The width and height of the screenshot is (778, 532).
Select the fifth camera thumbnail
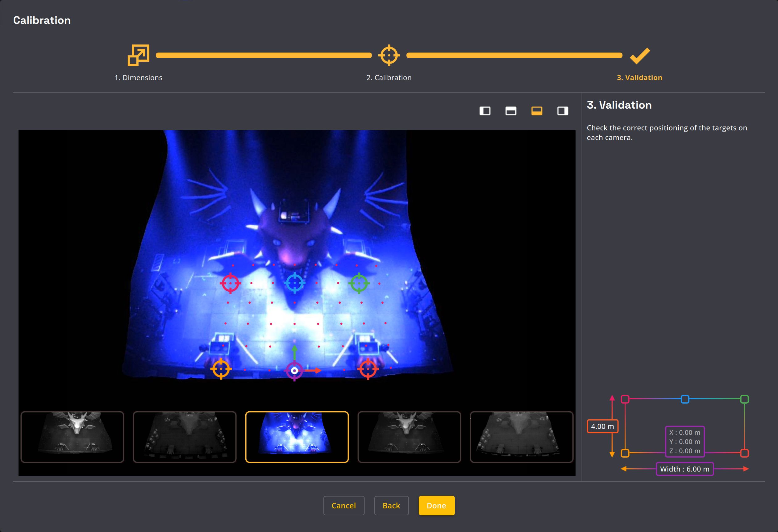point(521,437)
